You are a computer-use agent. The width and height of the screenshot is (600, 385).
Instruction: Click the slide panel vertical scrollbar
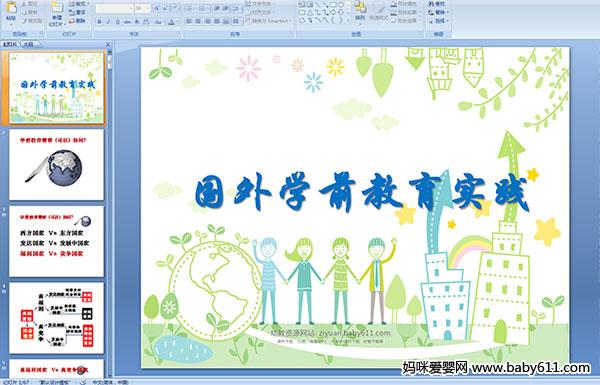click(110, 214)
